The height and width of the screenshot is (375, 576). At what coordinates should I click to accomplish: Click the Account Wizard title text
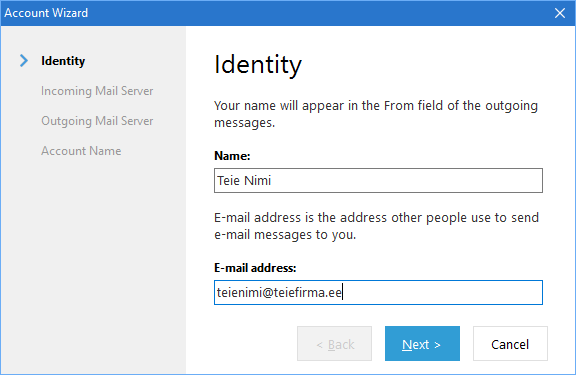pos(46,13)
